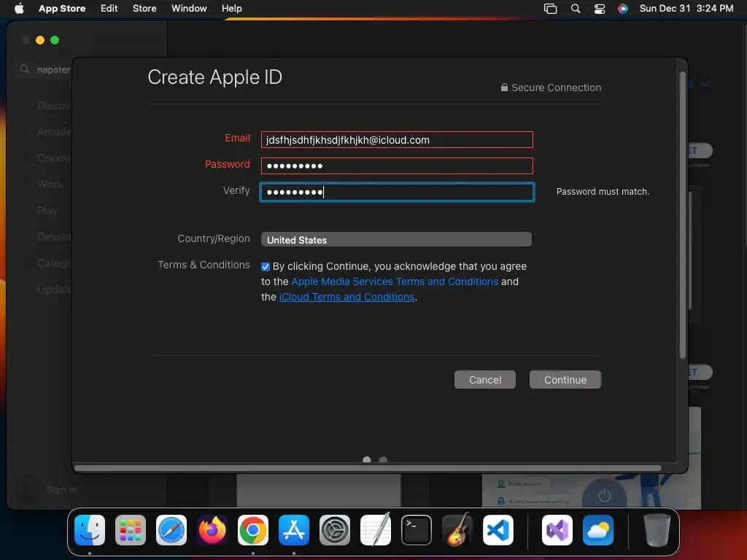Open Terminal from the dock
The image size is (747, 560).
click(x=417, y=530)
